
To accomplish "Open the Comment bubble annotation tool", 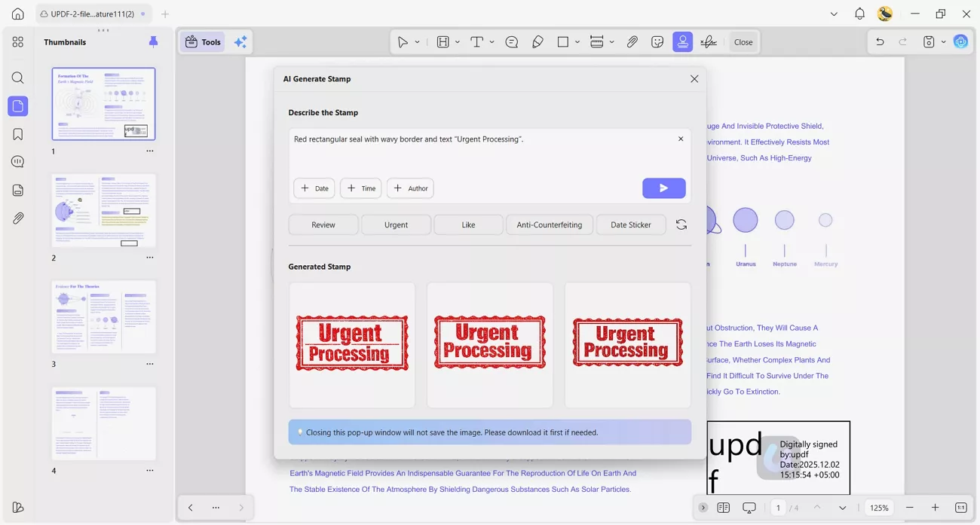I will click(511, 41).
